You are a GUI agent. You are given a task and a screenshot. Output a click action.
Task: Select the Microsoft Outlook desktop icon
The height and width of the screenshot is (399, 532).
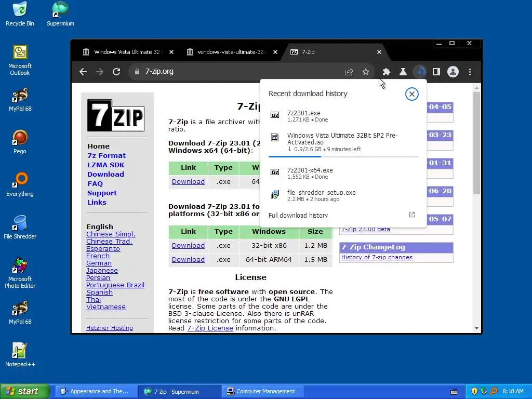20,60
